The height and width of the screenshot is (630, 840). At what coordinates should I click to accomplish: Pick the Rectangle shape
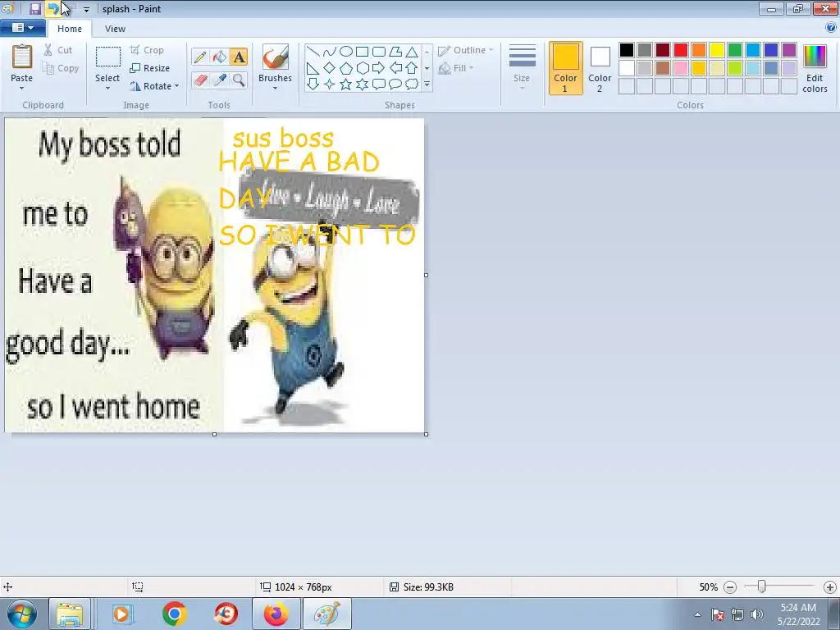(362, 52)
